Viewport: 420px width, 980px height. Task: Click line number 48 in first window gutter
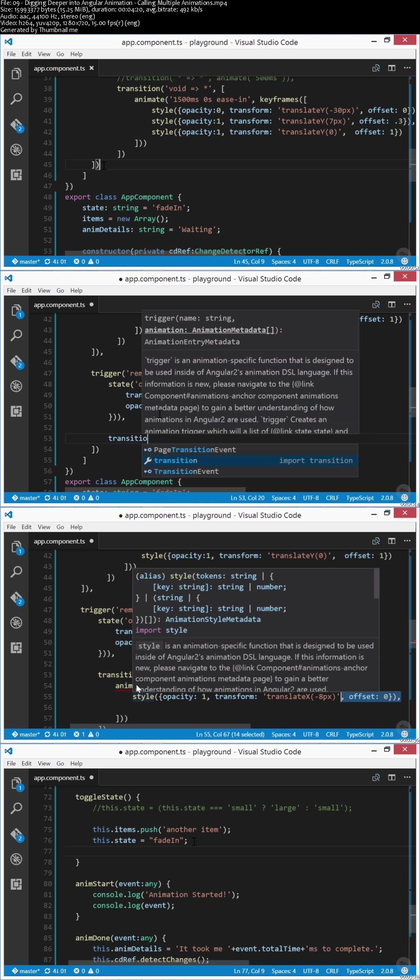click(48, 197)
